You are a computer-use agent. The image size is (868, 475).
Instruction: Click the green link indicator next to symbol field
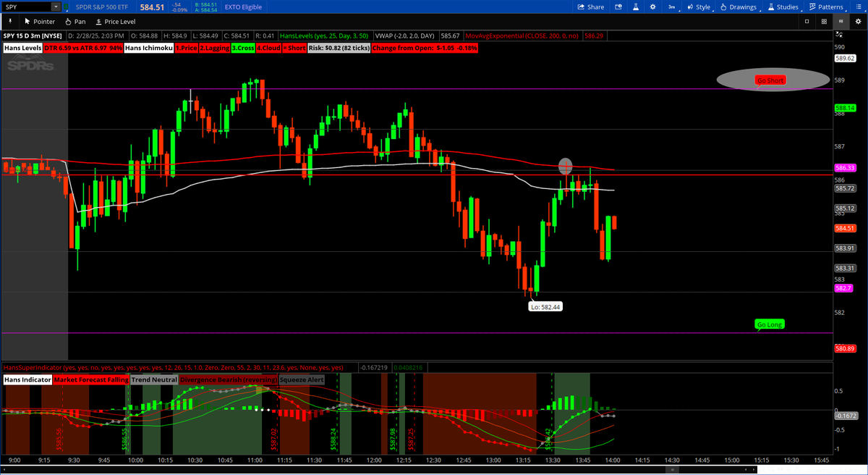click(67, 7)
